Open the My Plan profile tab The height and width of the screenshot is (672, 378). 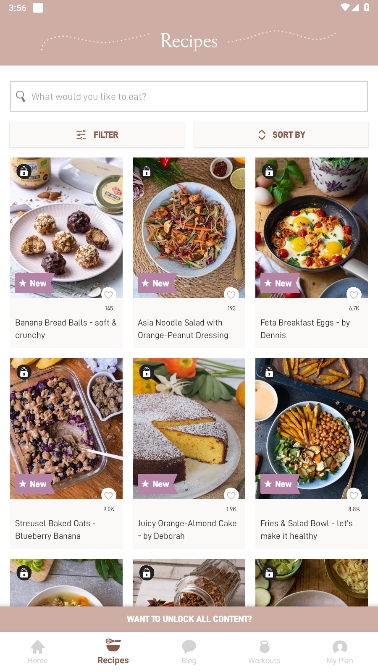(340, 652)
